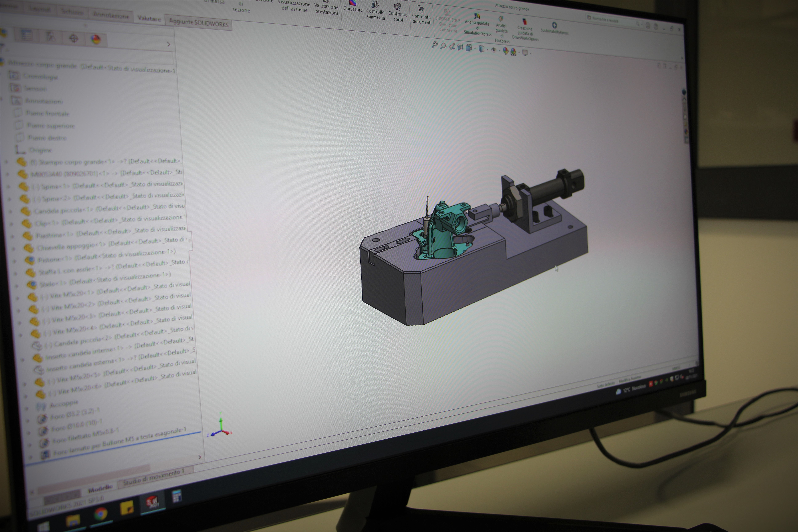
Task: Open DimXpertManager crosshair tab icon
Action: click(x=74, y=38)
